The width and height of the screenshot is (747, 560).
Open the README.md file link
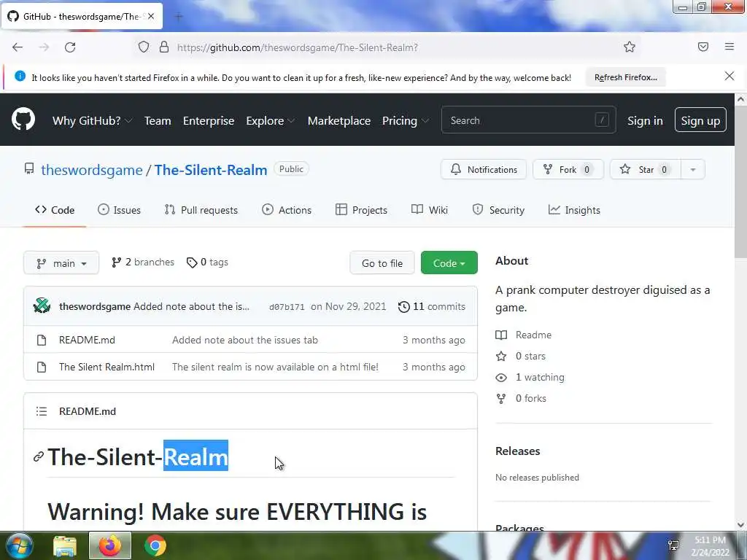click(87, 340)
